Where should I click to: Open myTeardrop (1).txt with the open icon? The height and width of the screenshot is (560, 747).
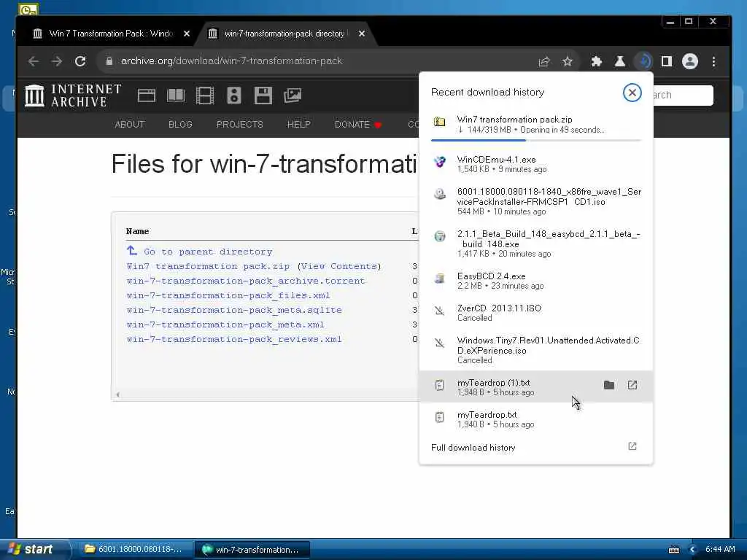[x=632, y=385]
